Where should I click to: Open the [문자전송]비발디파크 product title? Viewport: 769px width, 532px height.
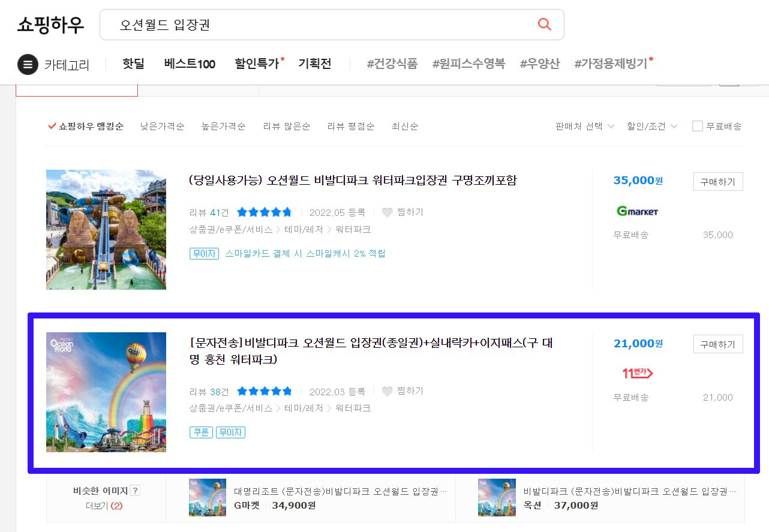[371, 351]
